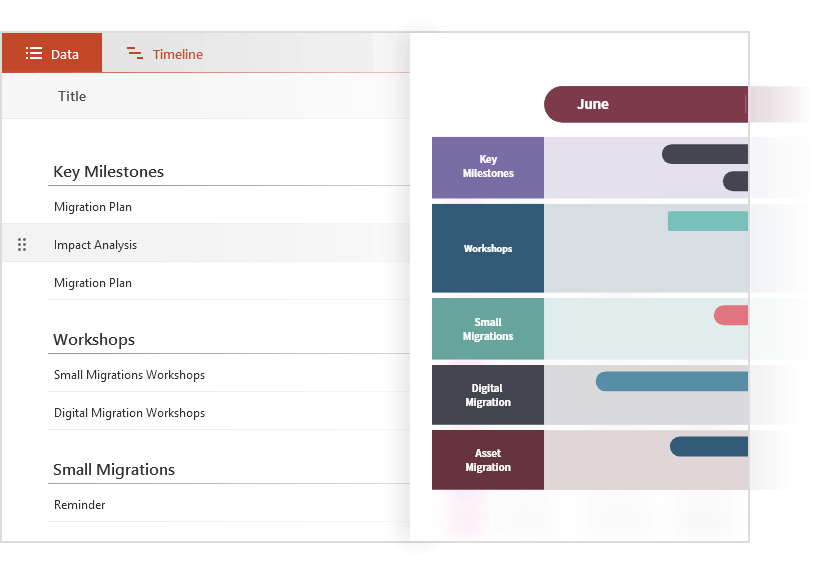Open the Timeline tab
Viewport: 815px width, 574px height.
(166, 54)
